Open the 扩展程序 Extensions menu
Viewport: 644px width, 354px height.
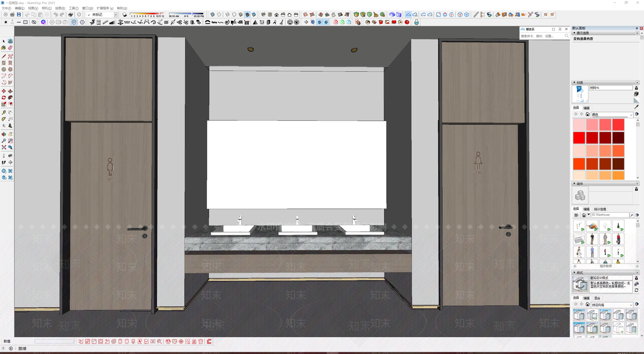(x=105, y=8)
